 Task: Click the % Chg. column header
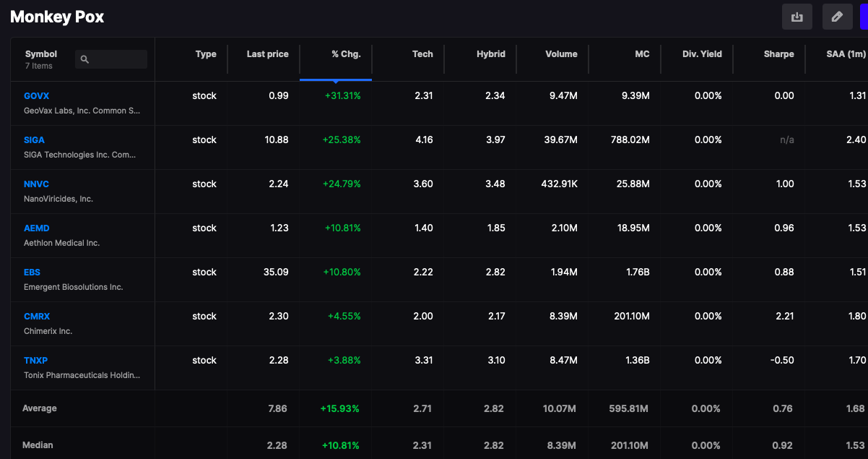tap(346, 54)
